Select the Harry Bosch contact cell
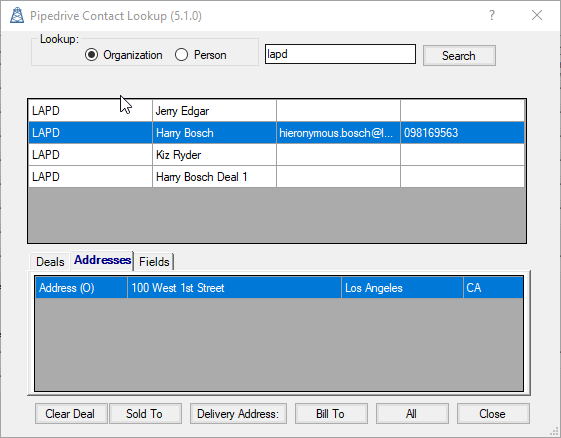The width and height of the screenshot is (561, 438). click(214, 133)
